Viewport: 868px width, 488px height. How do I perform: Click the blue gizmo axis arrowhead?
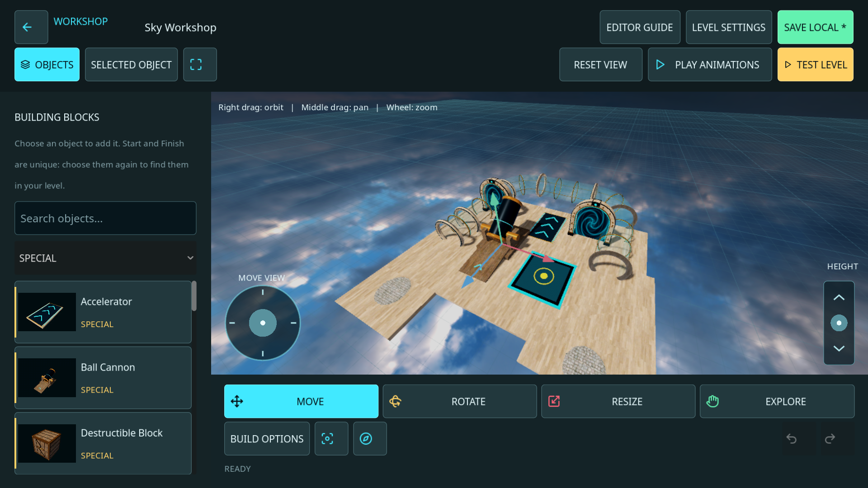pos(467,282)
